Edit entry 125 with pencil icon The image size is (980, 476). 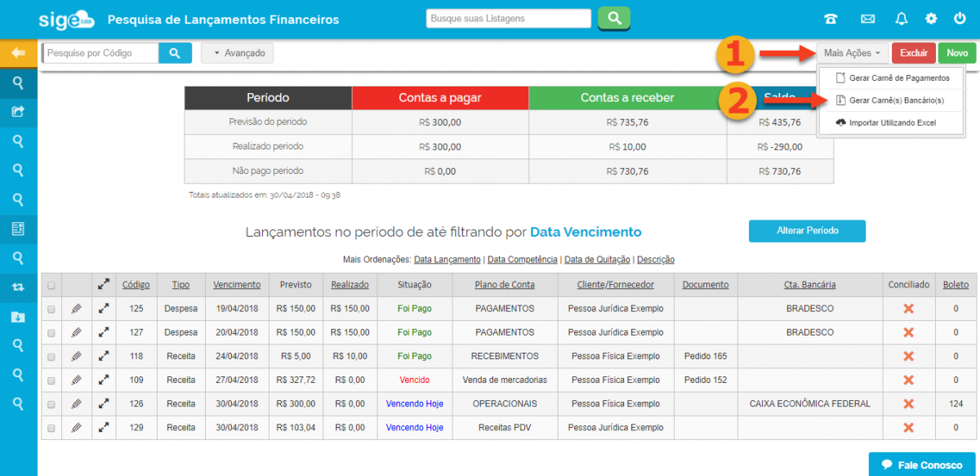(76, 309)
